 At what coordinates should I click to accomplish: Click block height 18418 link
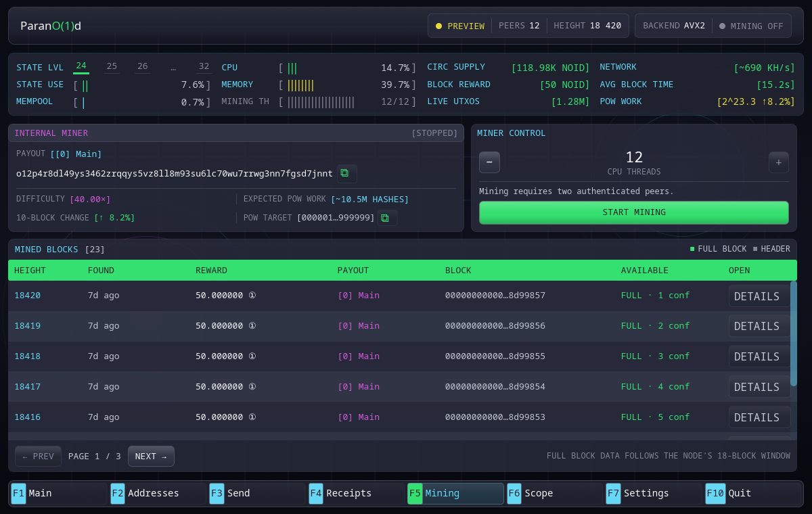pos(28,356)
